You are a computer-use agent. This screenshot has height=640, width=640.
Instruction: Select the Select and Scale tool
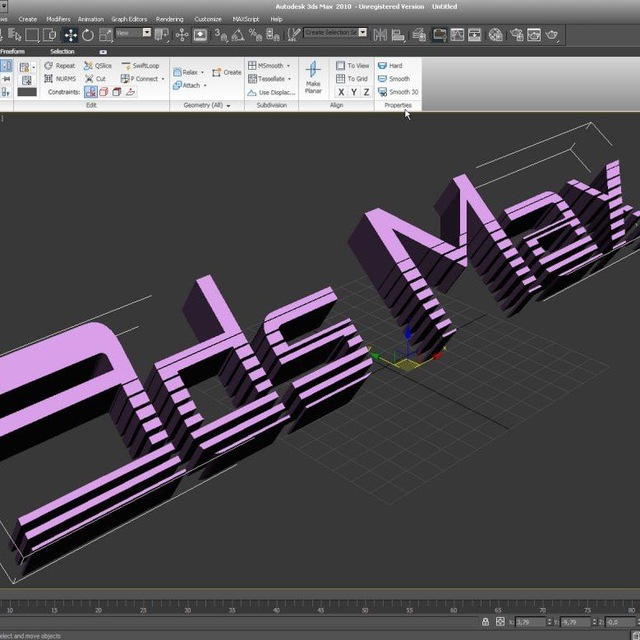tap(106, 35)
